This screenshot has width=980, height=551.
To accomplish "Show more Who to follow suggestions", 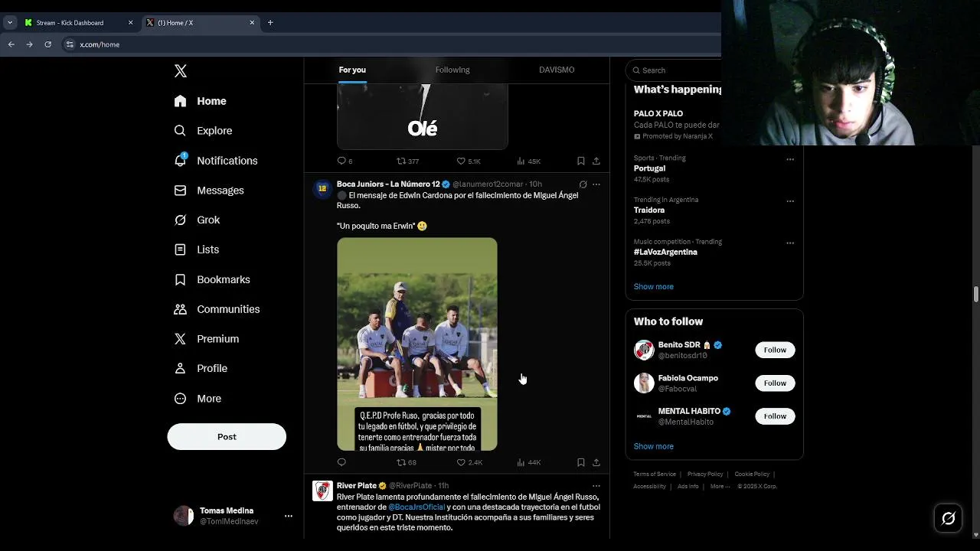I will point(654,446).
